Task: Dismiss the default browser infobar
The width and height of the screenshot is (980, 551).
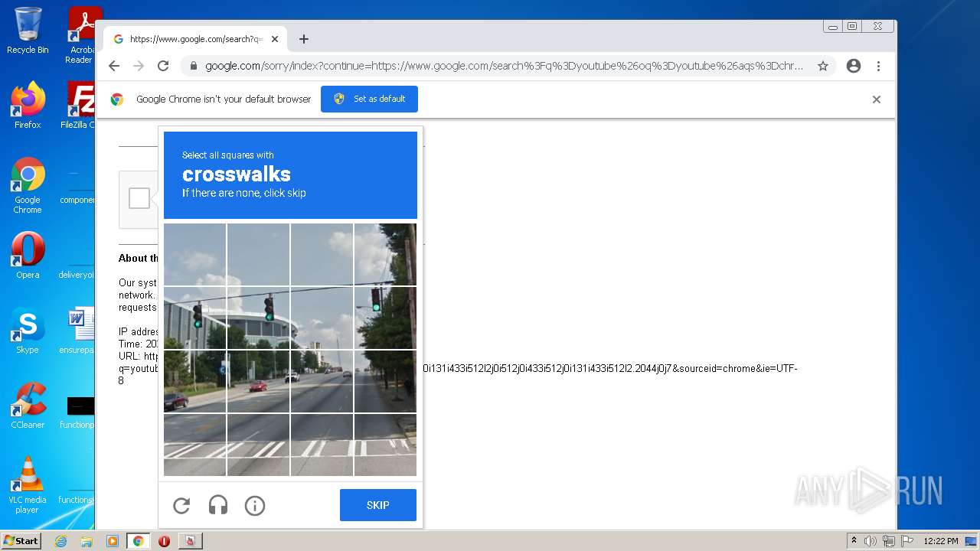Action: click(877, 99)
